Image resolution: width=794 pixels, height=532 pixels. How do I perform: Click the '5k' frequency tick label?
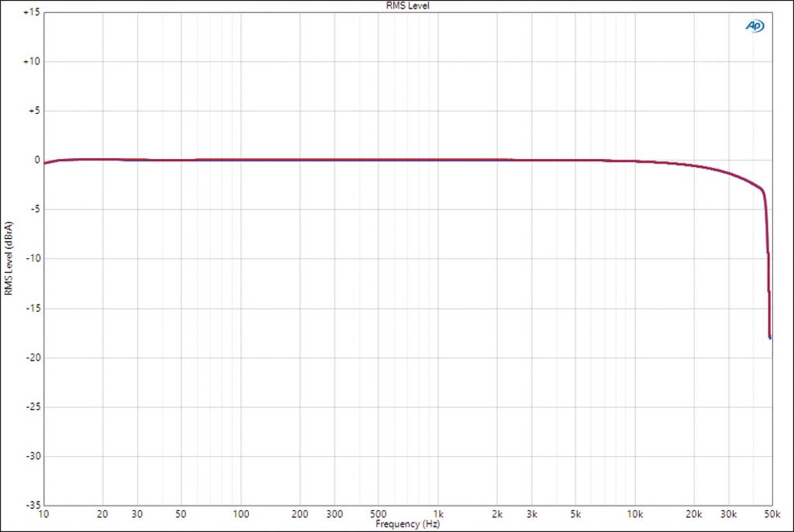pos(575,514)
